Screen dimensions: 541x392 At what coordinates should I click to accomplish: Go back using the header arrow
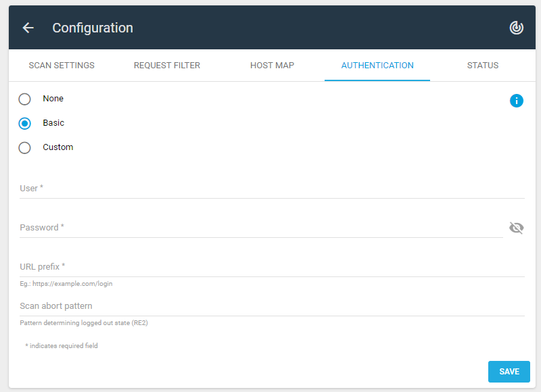click(28, 28)
